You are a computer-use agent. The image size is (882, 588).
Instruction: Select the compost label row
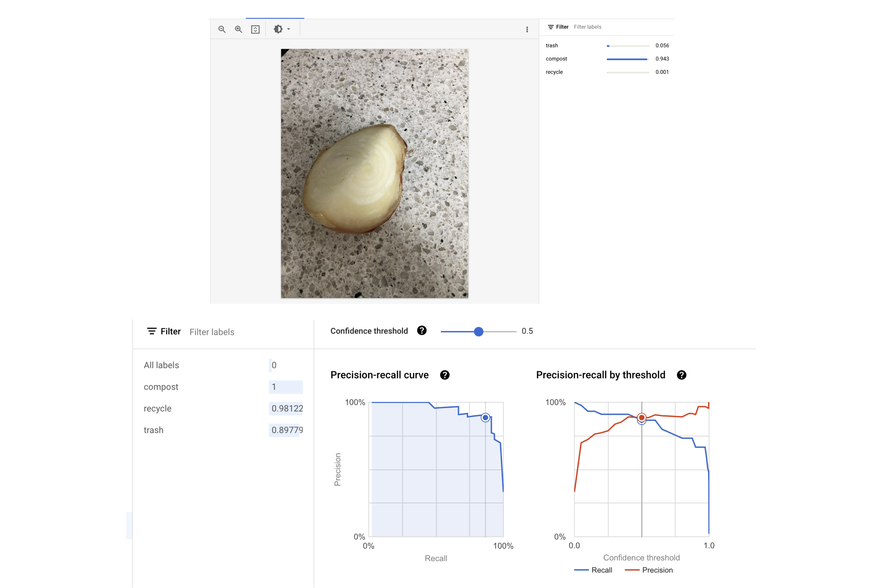[161, 387]
